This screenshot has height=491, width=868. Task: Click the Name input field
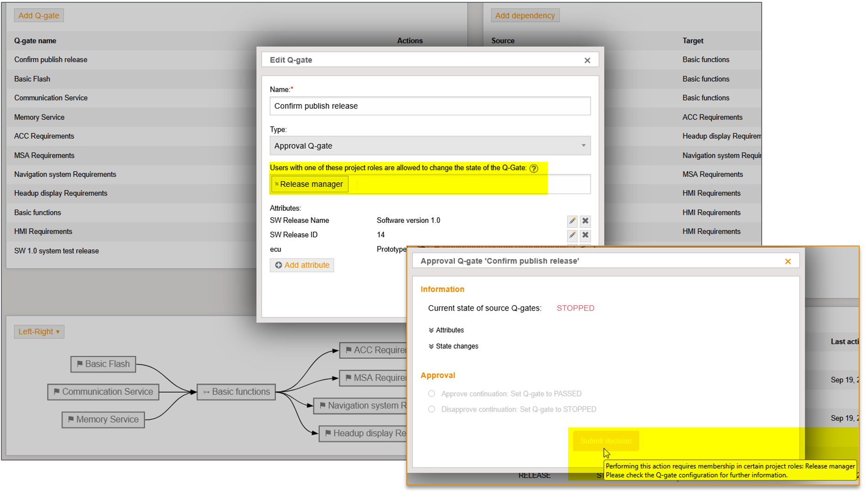pos(430,106)
